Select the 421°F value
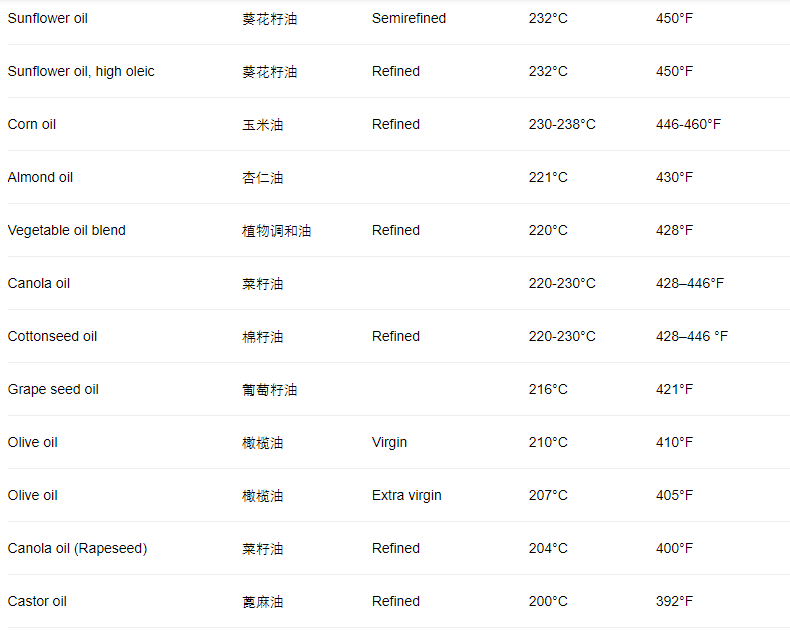The width and height of the screenshot is (790, 634). (x=674, y=389)
